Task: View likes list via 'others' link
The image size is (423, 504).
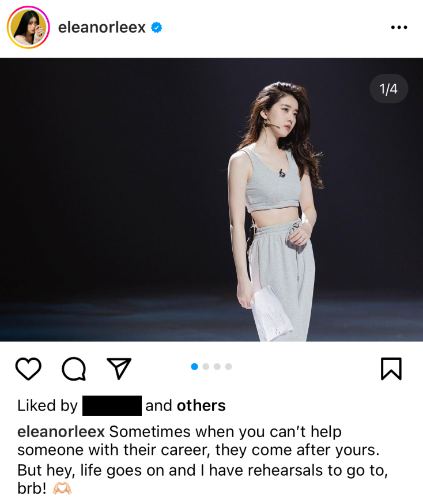Action: pos(201,405)
